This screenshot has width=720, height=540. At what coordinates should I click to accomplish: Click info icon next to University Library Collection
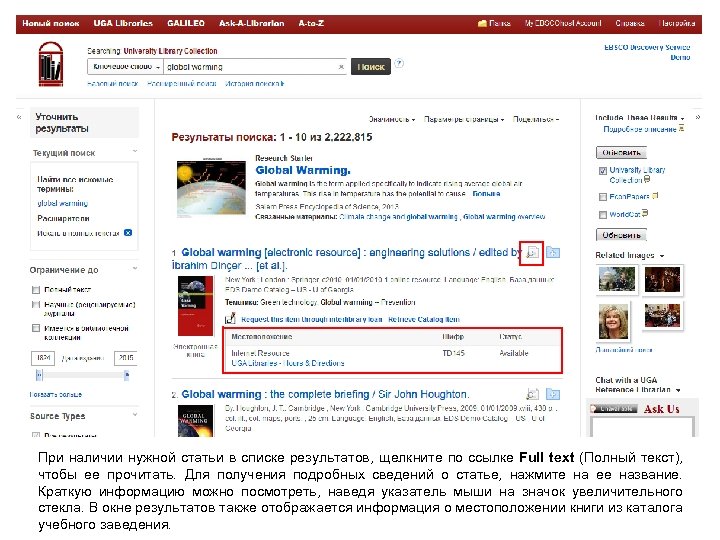[x=647, y=179]
